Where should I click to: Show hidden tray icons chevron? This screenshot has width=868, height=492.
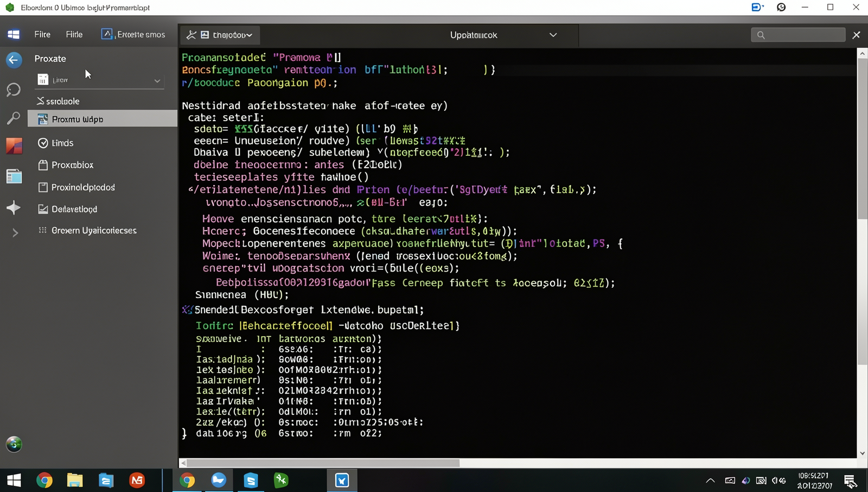tap(710, 481)
